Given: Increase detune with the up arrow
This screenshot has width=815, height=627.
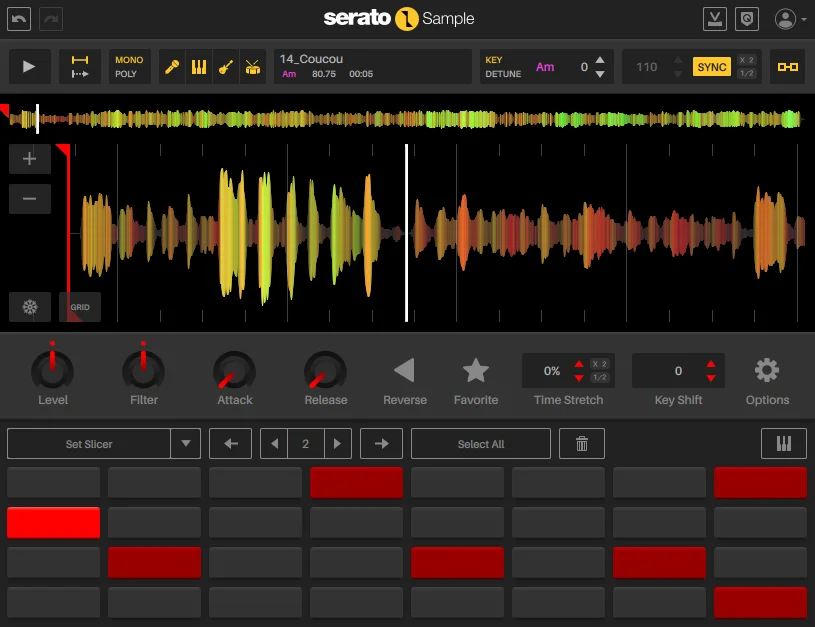Looking at the screenshot, I should pos(600,59).
